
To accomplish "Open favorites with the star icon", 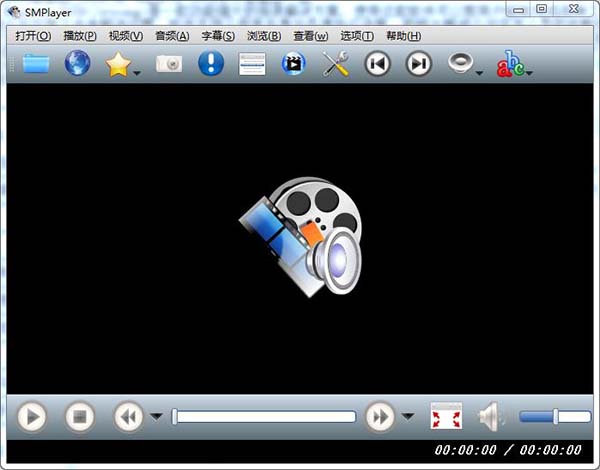I will (x=118, y=64).
